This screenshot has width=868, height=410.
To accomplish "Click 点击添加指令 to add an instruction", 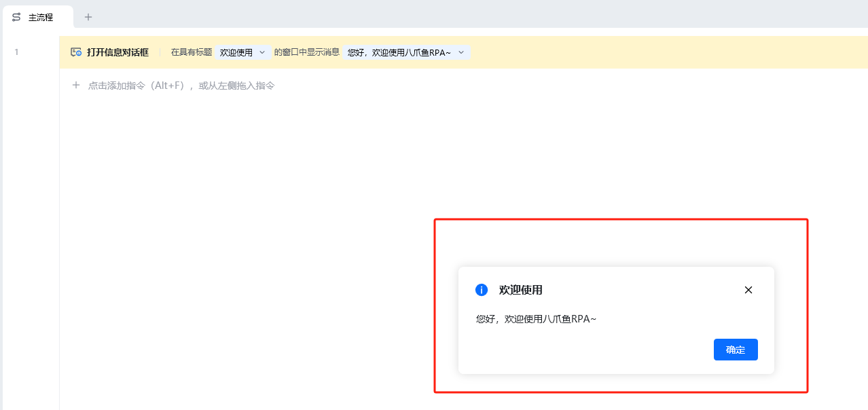I will pyautogui.click(x=181, y=86).
